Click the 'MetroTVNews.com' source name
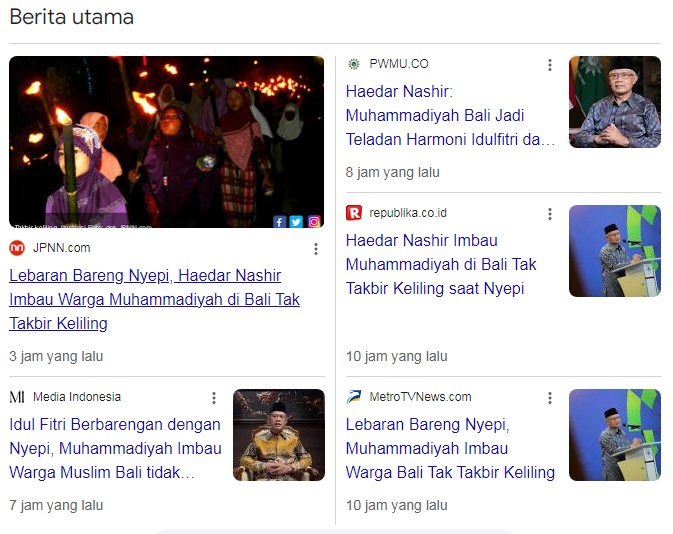The width and height of the screenshot is (673, 534). tap(420, 397)
